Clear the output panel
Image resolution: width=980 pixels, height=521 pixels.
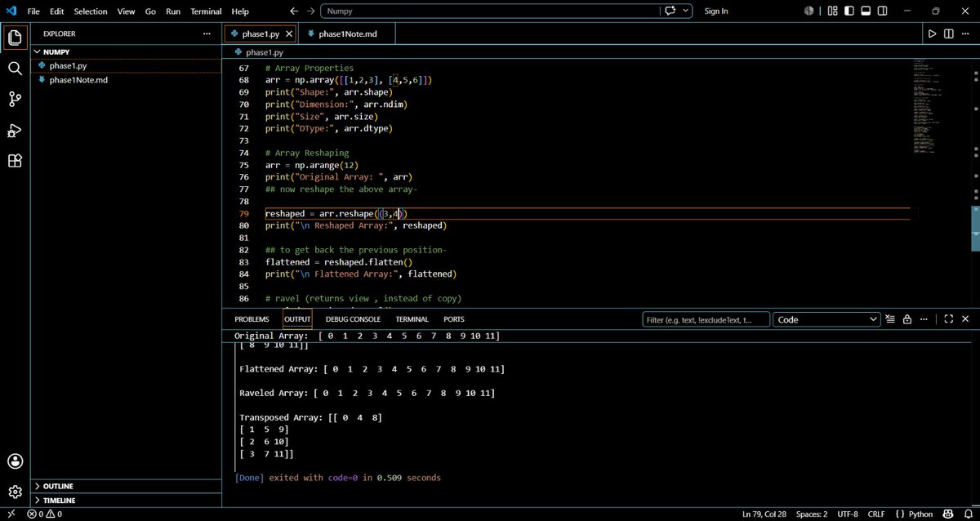(x=890, y=319)
